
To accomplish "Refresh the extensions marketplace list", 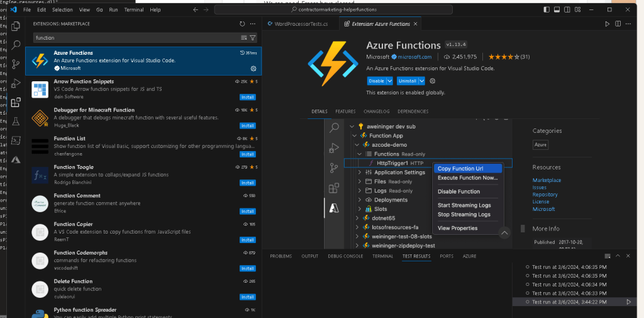I will pyautogui.click(x=242, y=24).
